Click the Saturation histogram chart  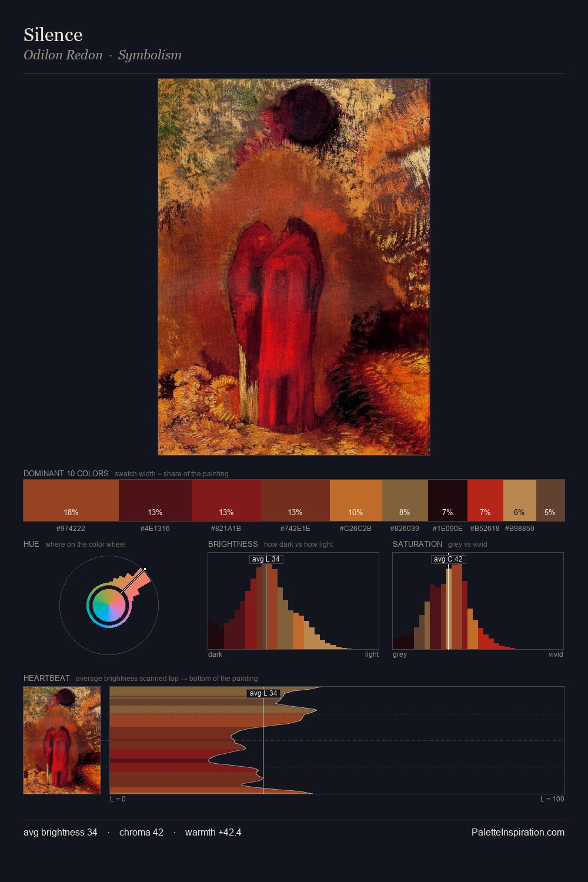478,601
